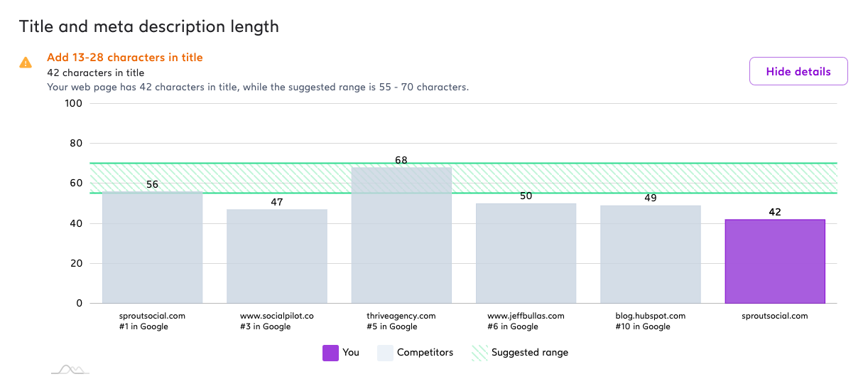Toggle the "Suggested range" legend text label
The image size is (868, 389).
tap(530, 353)
